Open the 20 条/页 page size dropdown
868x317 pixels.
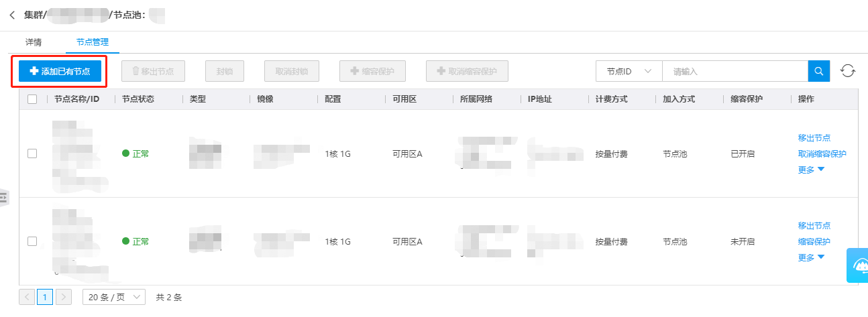coord(113,297)
